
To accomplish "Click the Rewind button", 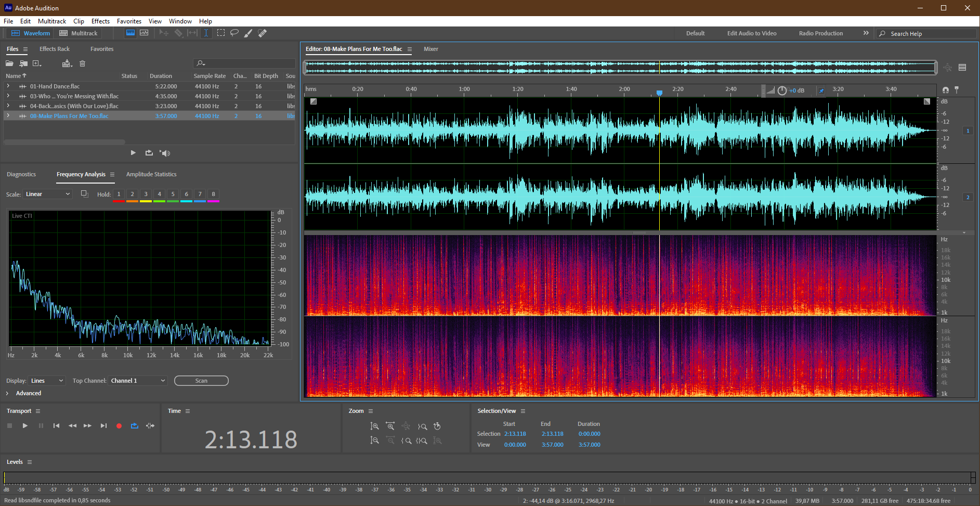I will click(x=72, y=426).
